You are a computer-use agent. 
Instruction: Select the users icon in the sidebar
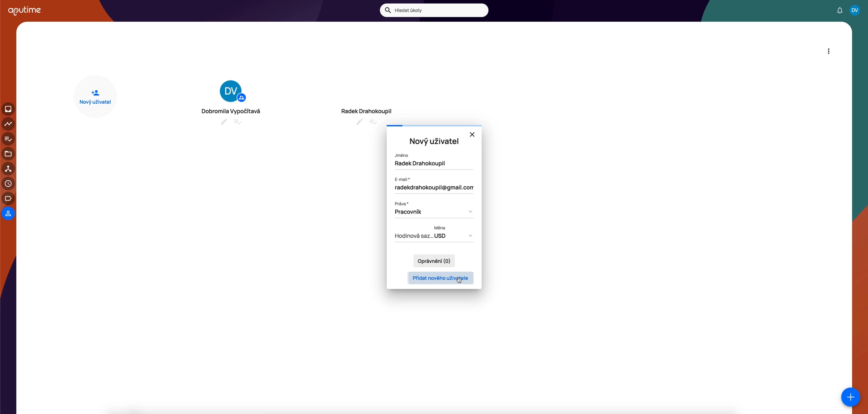coord(8,214)
